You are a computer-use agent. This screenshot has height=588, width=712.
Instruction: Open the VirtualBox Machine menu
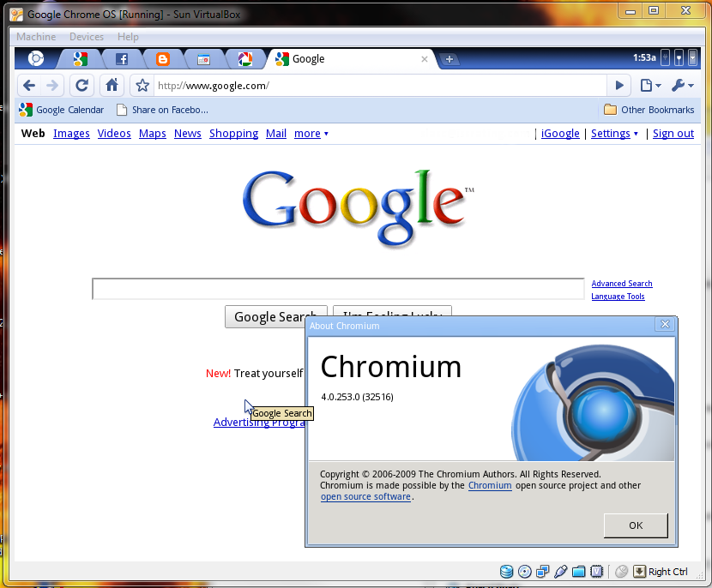36,37
